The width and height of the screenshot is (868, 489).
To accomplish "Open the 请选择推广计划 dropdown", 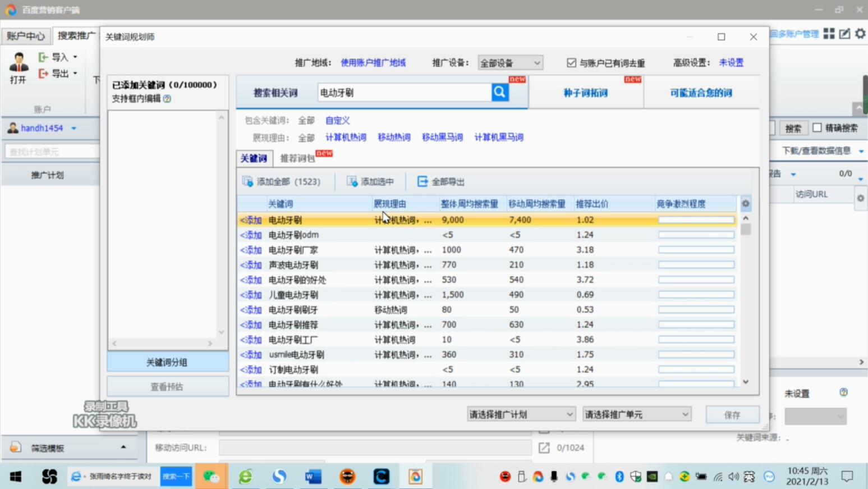I will point(521,414).
